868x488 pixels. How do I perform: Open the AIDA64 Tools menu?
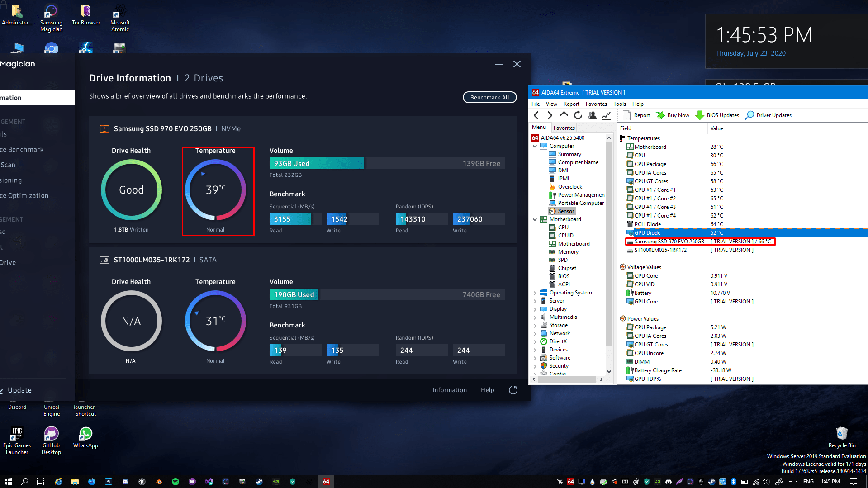pos(620,104)
